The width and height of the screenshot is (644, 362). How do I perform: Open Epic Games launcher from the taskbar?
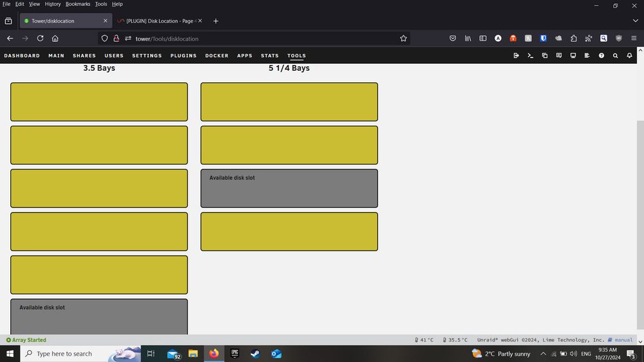click(x=234, y=354)
